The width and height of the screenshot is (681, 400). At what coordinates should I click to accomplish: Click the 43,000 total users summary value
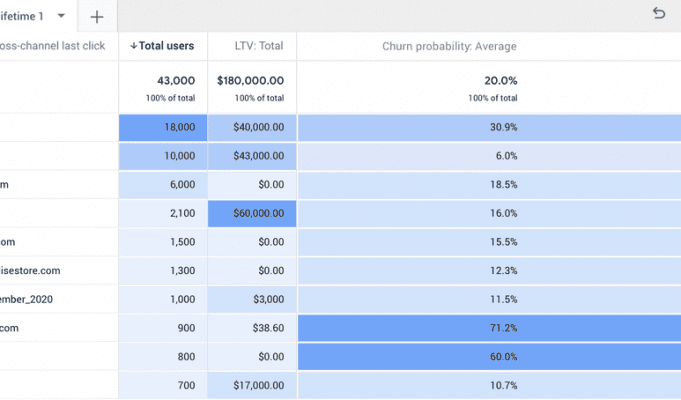177,80
